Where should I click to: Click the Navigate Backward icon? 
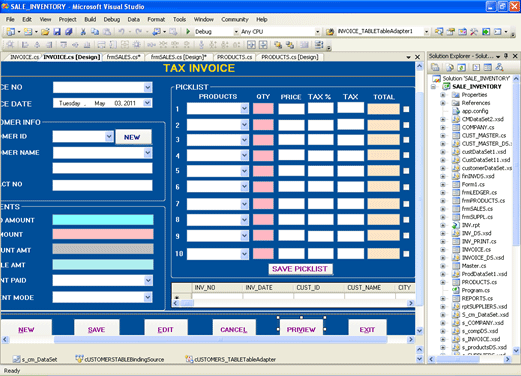156,32
